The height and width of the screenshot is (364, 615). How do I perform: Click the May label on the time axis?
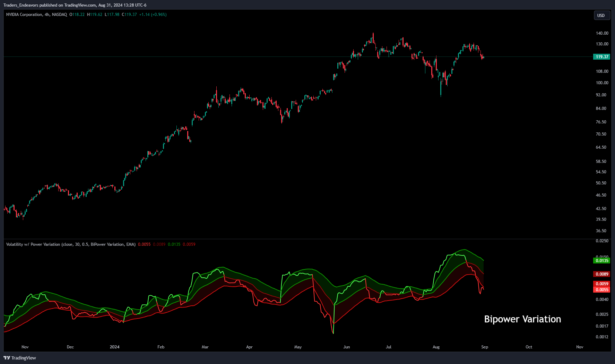298,347
